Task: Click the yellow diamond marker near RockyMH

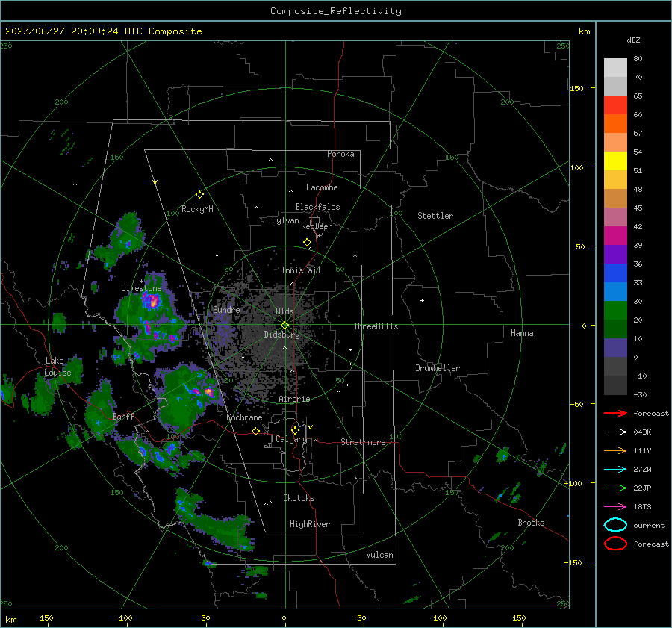Action: (199, 195)
